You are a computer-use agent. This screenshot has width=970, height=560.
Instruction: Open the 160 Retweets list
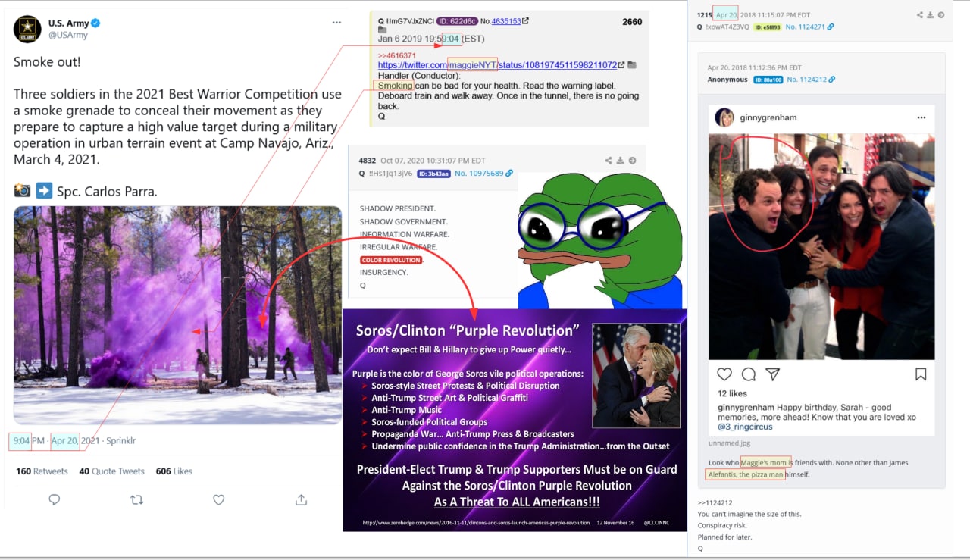[x=42, y=471]
